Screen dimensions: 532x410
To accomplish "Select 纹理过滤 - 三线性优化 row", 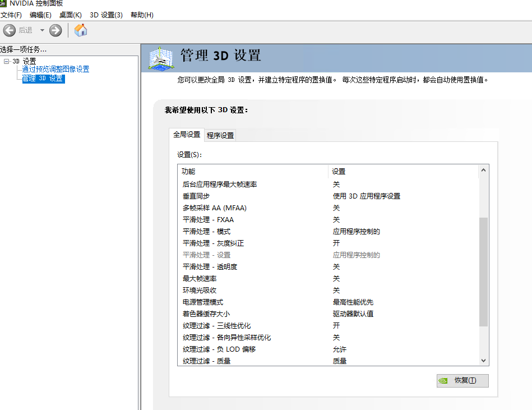I will coord(328,326).
